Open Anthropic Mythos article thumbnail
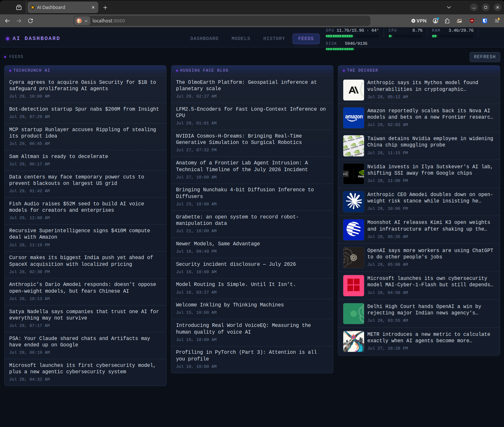504x427 pixels. pyautogui.click(x=354, y=90)
